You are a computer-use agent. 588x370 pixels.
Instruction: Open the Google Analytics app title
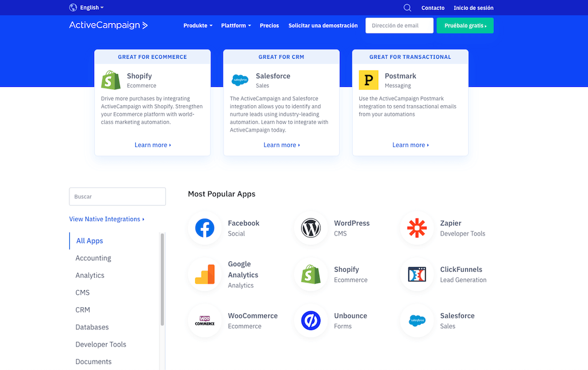[243, 269]
